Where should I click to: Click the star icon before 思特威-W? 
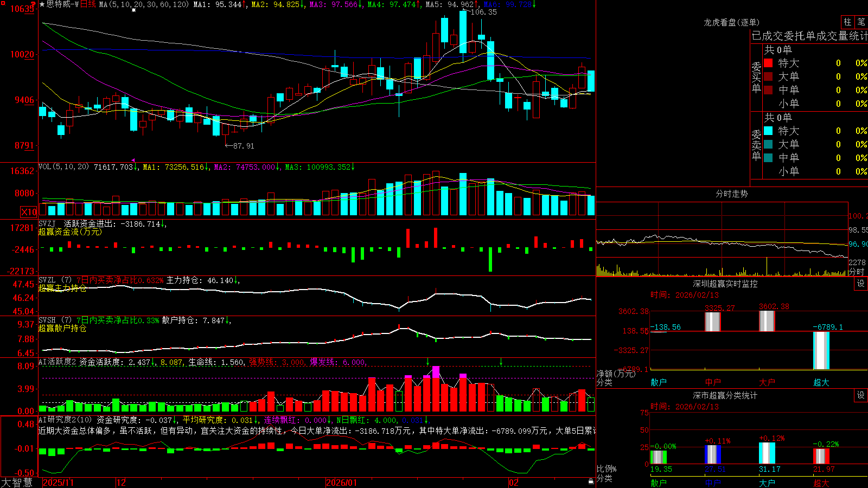42,4
